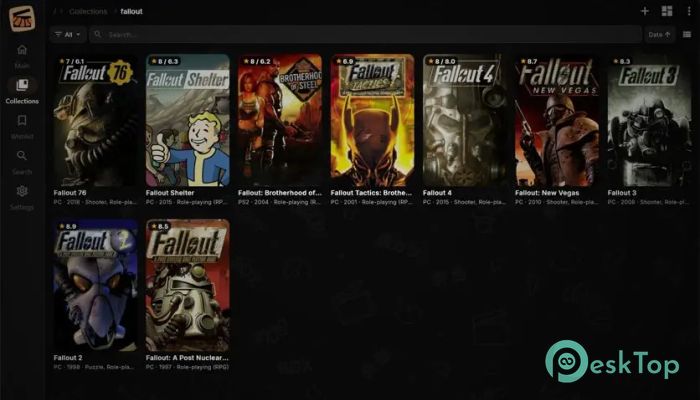Viewport: 700px width, 400px height.
Task: Click the 8.5 rating on Fallout
Action: (160, 227)
